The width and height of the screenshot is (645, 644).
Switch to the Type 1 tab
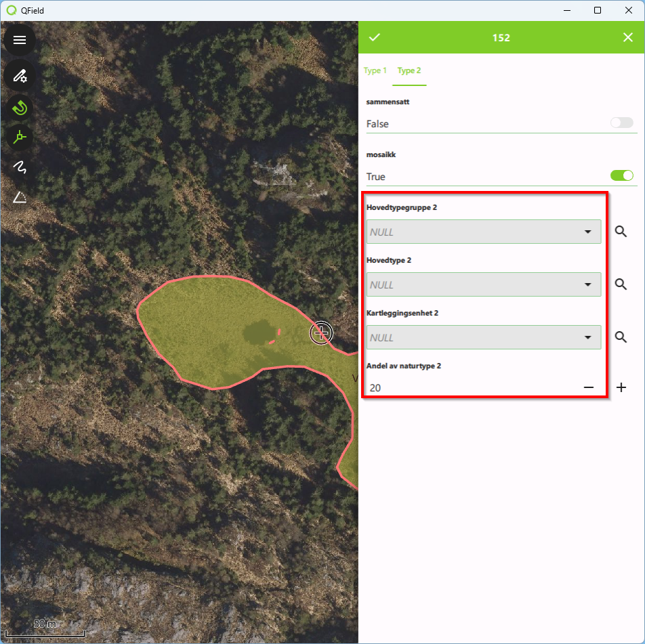[x=375, y=70]
